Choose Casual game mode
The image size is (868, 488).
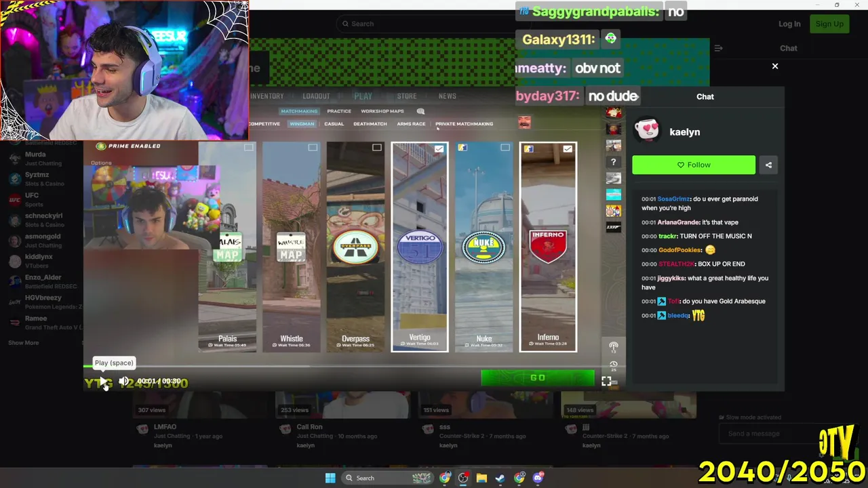click(x=334, y=124)
